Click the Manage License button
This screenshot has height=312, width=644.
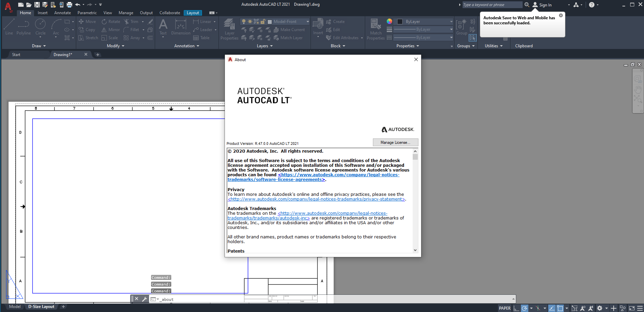396,142
